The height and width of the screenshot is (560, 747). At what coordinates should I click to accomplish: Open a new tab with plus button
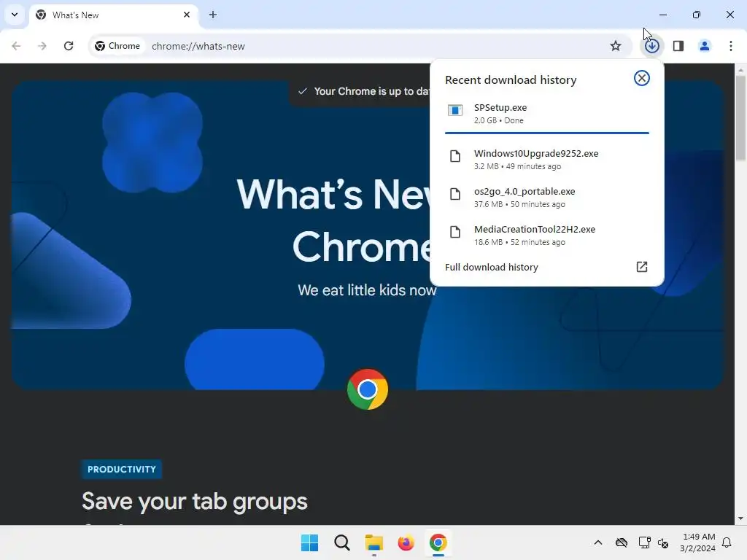point(213,15)
